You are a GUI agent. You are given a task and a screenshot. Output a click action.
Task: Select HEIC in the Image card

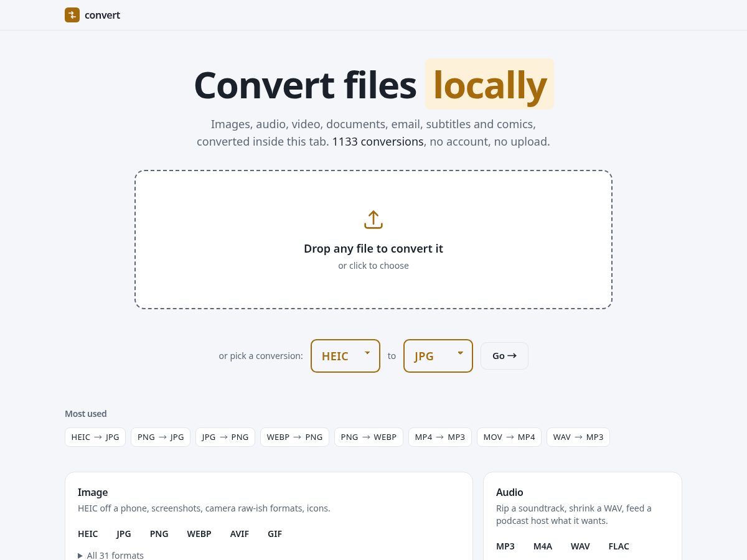click(88, 534)
